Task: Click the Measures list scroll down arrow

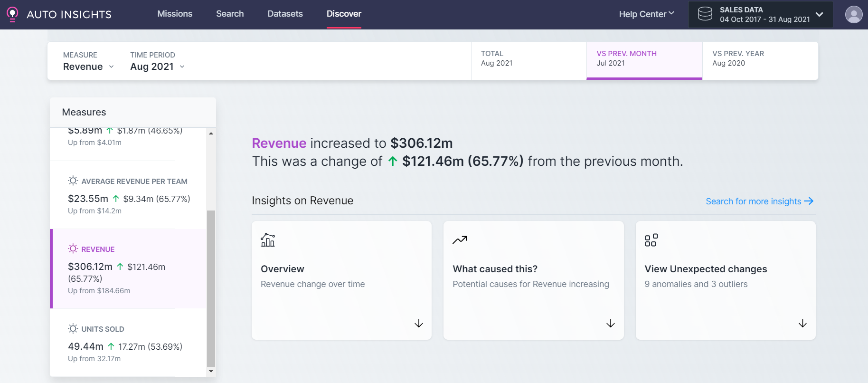Action: [x=211, y=371]
